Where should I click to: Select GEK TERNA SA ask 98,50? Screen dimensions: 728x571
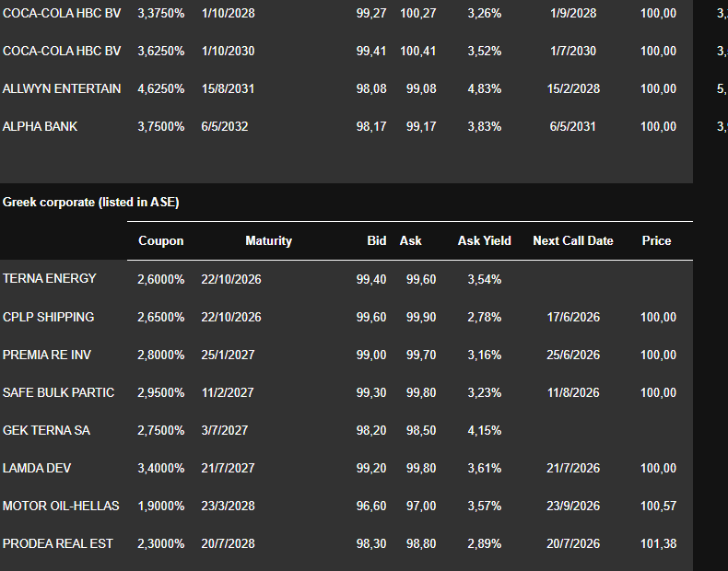(x=421, y=430)
